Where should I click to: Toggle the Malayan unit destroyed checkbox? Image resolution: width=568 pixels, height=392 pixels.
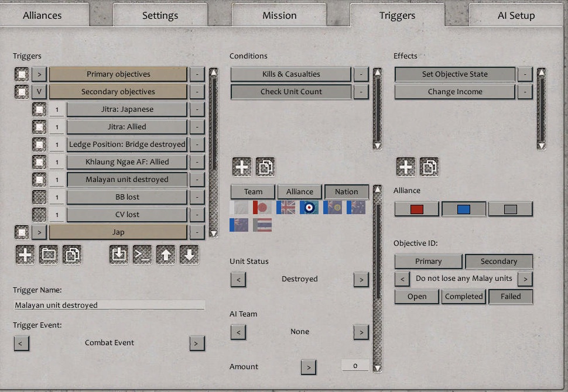tap(39, 180)
